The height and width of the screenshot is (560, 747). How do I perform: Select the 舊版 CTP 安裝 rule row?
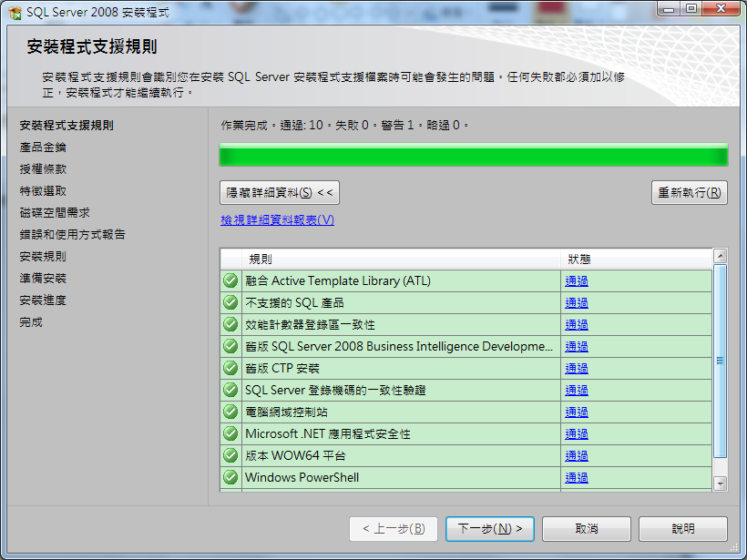[x=466, y=368]
